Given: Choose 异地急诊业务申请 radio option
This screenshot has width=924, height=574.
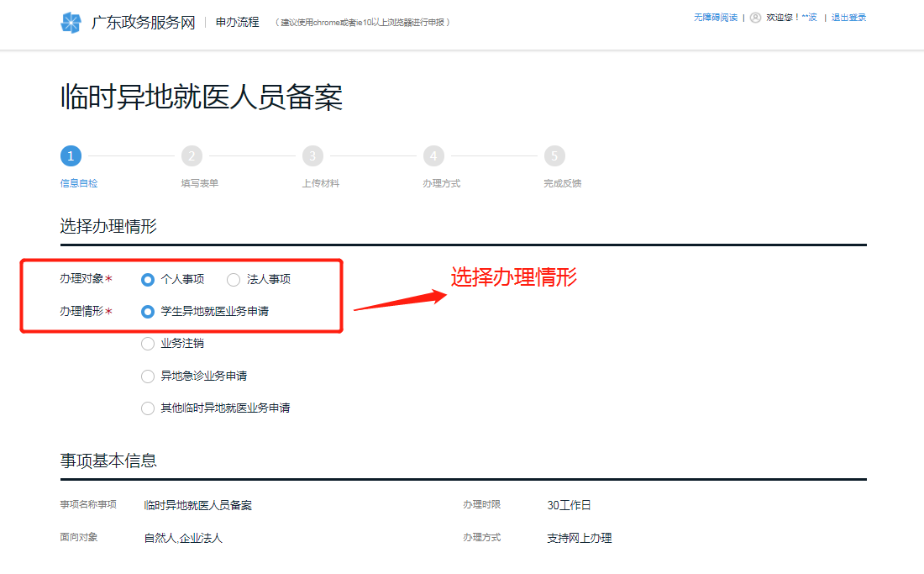Looking at the screenshot, I should pos(148,376).
